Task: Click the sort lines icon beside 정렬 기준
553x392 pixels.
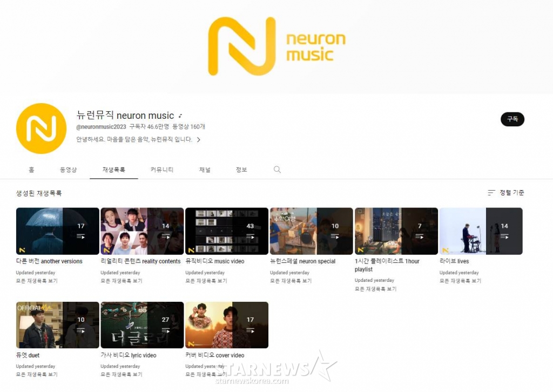Action: (x=491, y=192)
